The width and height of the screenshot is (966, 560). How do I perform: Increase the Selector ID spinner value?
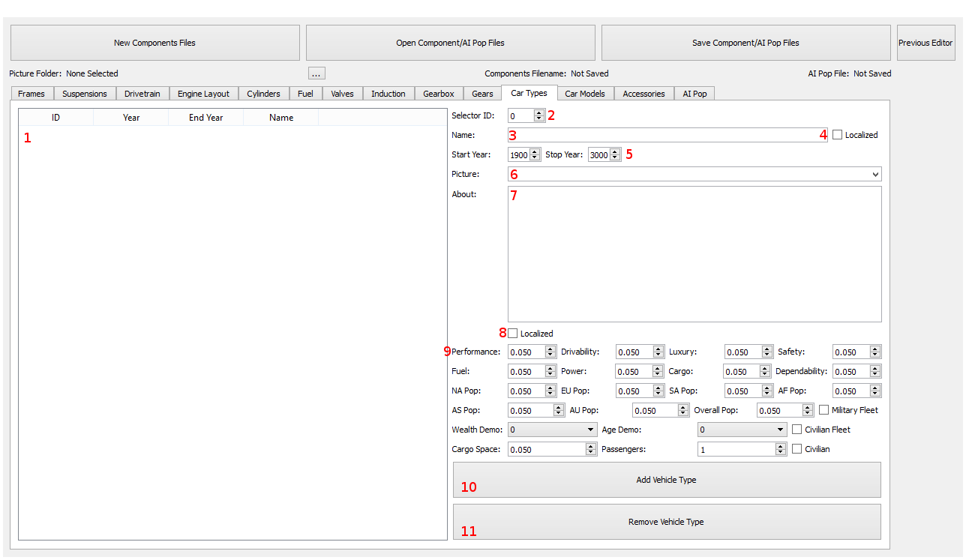point(538,112)
